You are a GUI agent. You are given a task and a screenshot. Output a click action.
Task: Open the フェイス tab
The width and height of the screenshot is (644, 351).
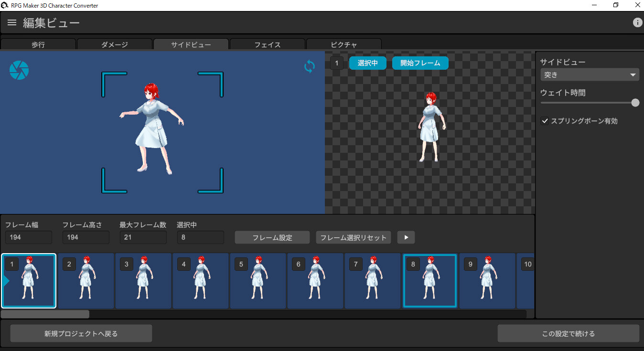click(x=267, y=44)
